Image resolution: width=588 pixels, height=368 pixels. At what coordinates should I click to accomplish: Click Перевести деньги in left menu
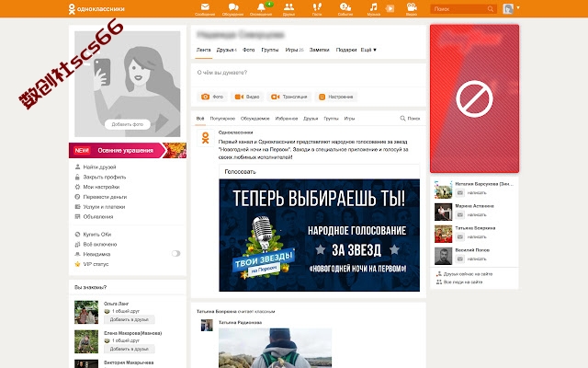click(100, 197)
